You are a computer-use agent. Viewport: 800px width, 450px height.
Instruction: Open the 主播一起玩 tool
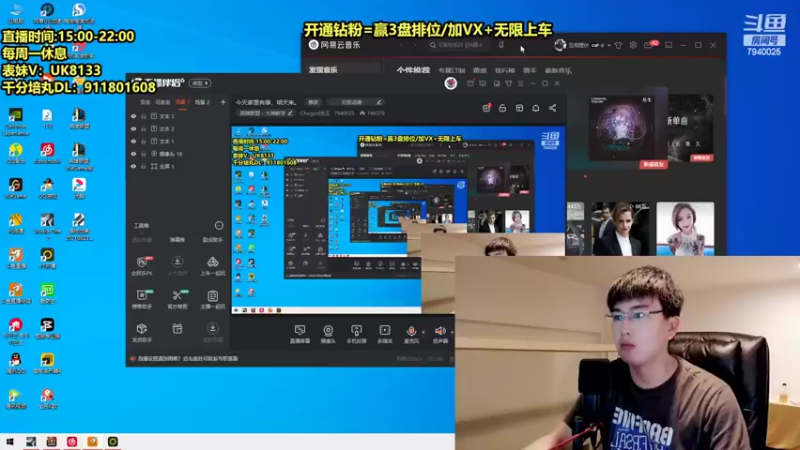tap(213, 299)
